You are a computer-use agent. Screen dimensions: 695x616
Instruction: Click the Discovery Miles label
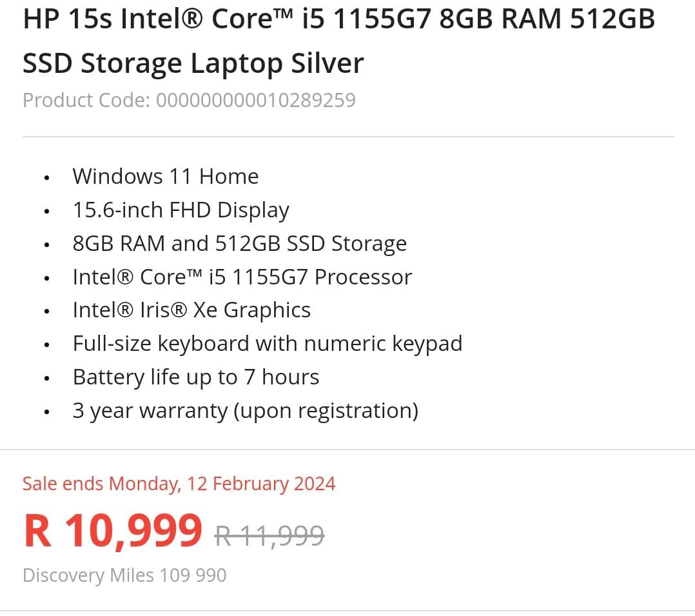click(x=88, y=575)
